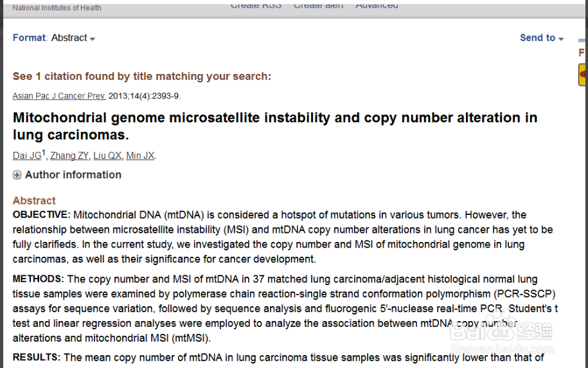Open the Advanced search link
Screen dimensions: 588x368
click(377, 6)
